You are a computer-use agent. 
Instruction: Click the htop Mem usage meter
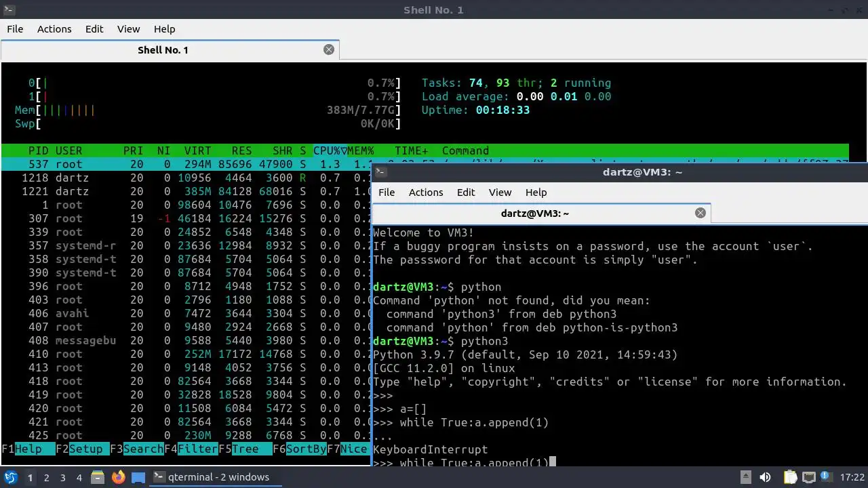(208, 110)
